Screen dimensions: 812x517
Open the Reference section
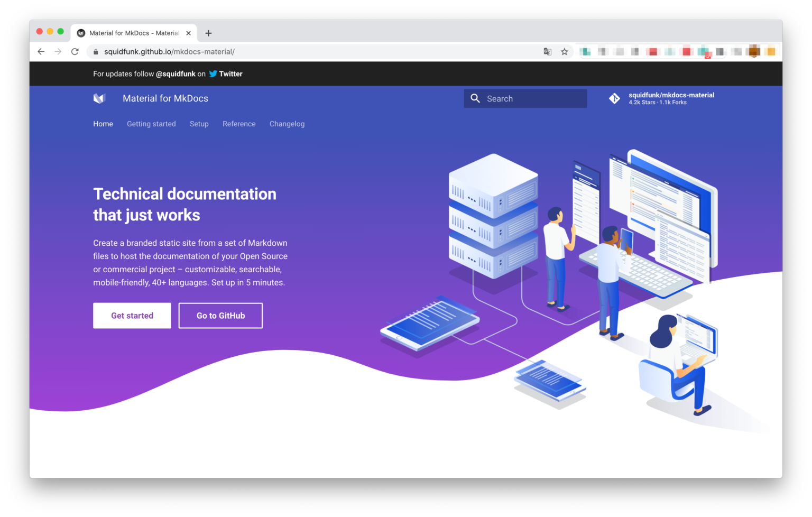[239, 124]
